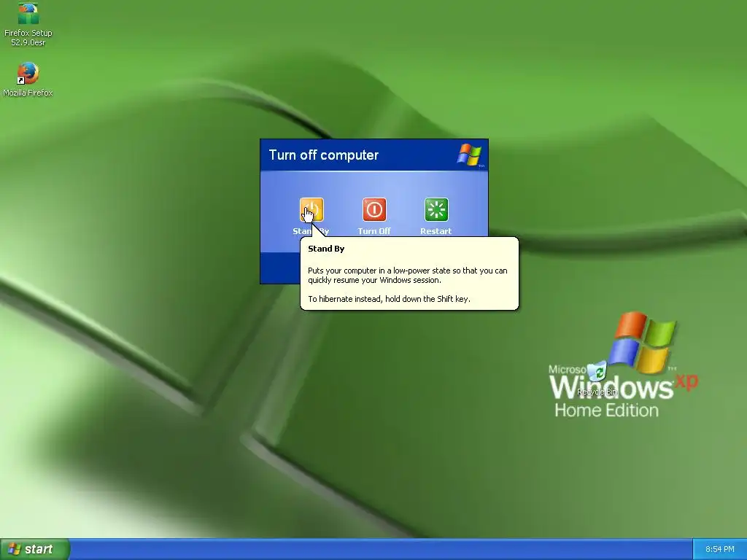Click the Turn Off label text
Image resolution: width=747 pixels, height=560 pixels.
(374, 231)
